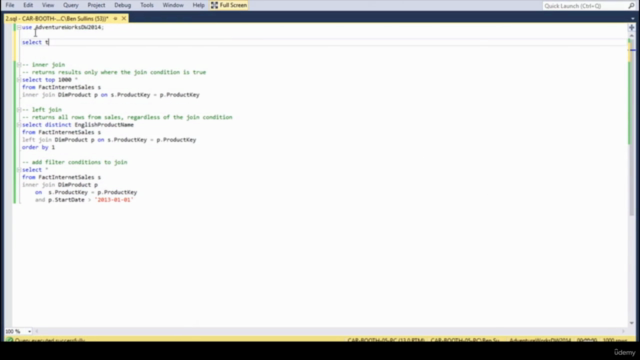
Task: Open the 100 % zoom dropdown
Action: coord(29,331)
